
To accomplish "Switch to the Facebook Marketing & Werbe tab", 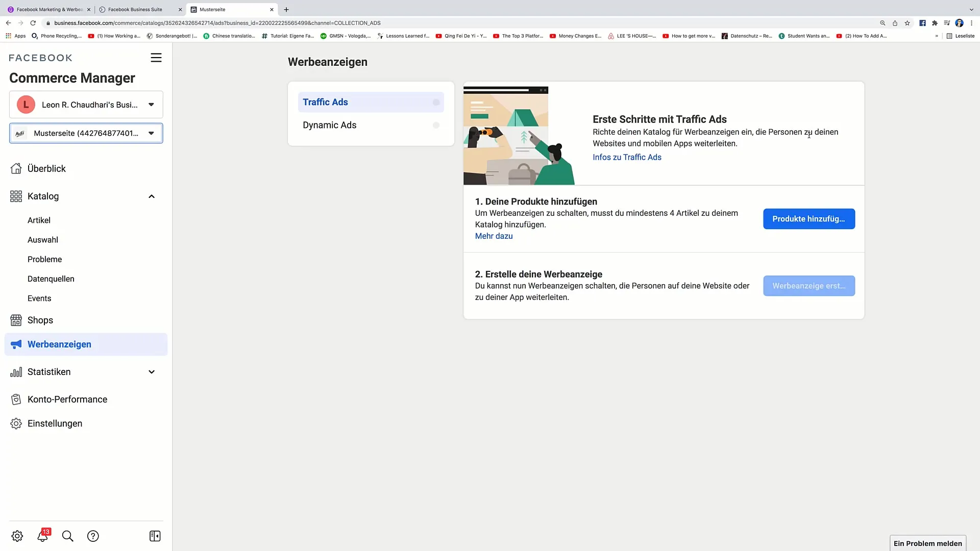I will tap(50, 9).
